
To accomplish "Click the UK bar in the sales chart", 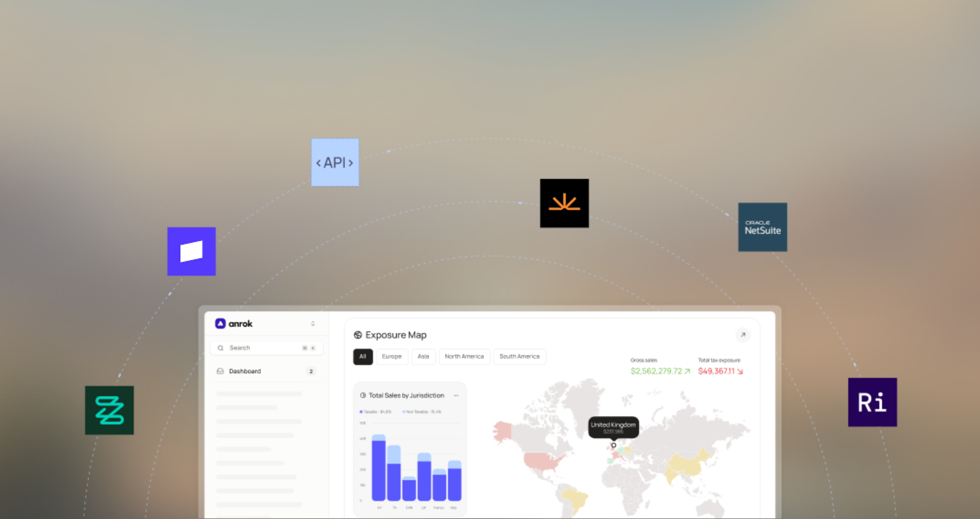I will [424, 477].
